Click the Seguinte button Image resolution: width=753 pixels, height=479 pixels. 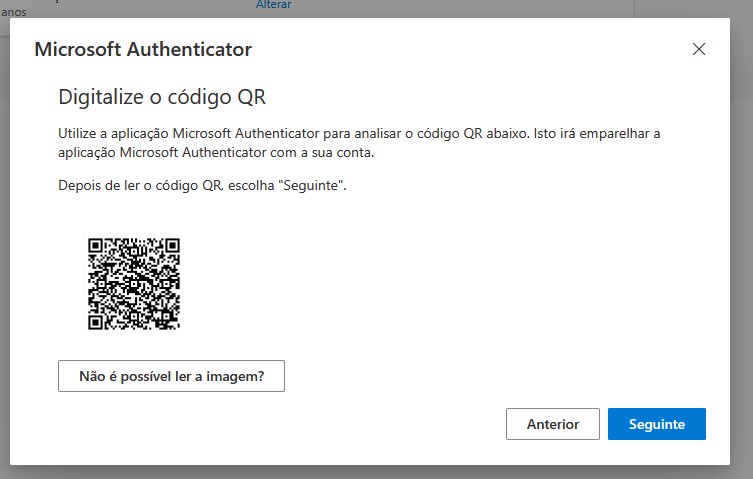point(656,424)
